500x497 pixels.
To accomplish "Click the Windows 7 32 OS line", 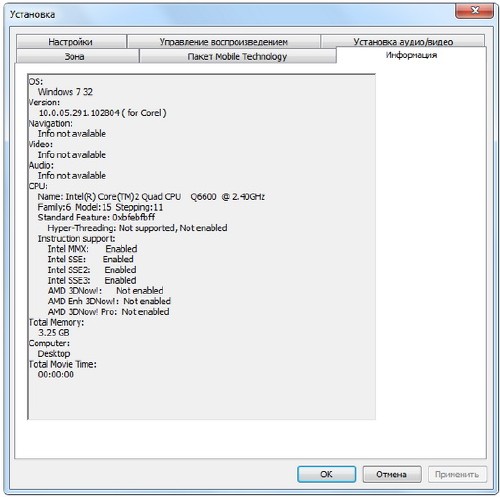I will tap(65, 92).
